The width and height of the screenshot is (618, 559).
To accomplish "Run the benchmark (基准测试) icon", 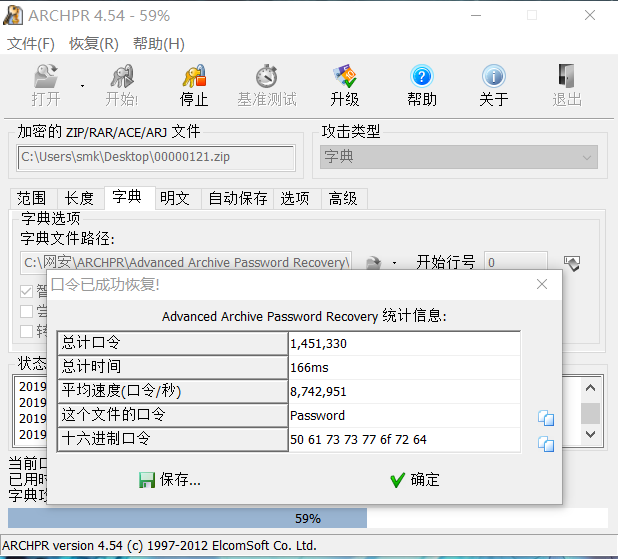I will click(267, 85).
